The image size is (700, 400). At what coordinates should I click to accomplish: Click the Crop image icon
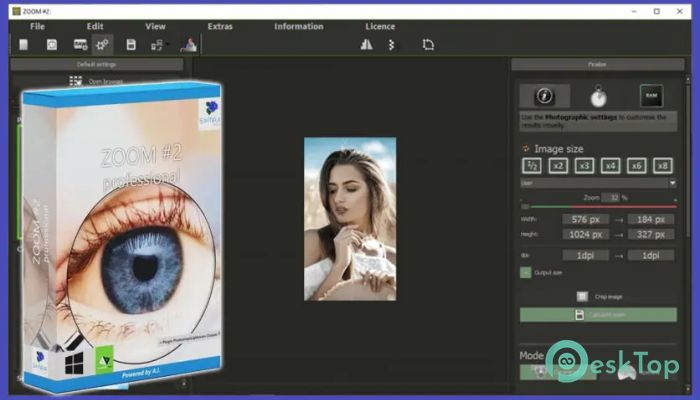click(x=582, y=296)
